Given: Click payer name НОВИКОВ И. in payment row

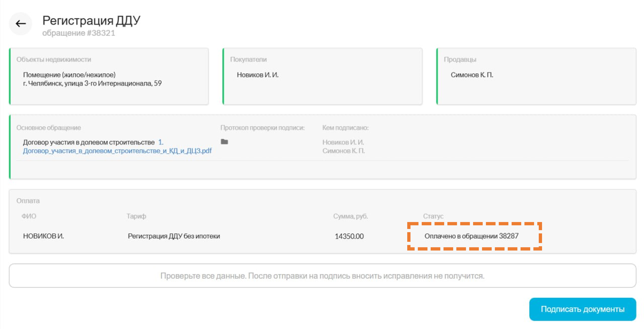Looking at the screenshot, I should point(43,236).
